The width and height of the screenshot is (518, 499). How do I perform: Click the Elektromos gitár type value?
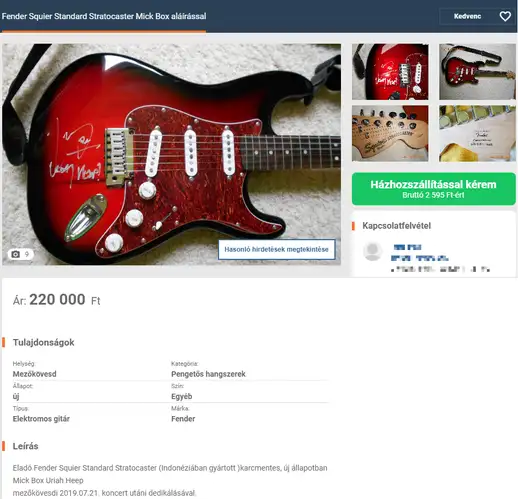click(41, 419)
